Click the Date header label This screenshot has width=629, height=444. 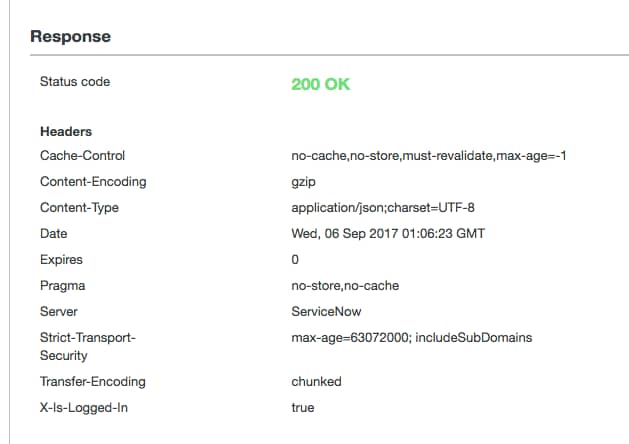[x=53, y=233]
